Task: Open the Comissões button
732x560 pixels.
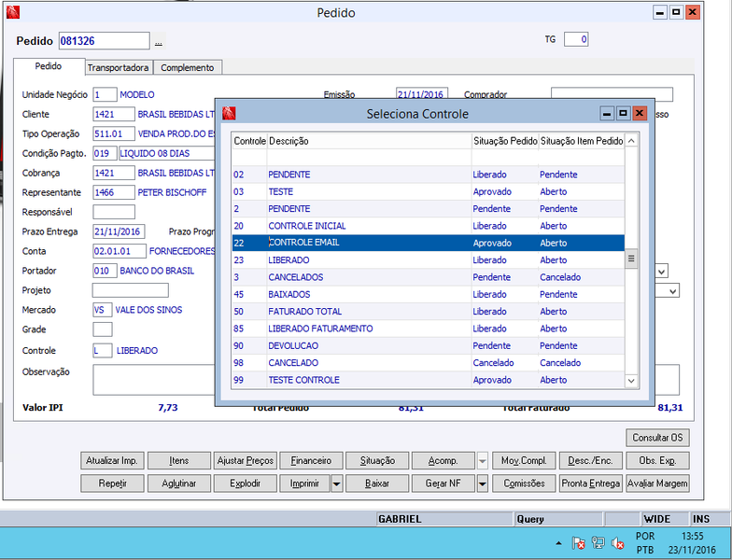Action: pyautogui.click(x=524, y=483)
